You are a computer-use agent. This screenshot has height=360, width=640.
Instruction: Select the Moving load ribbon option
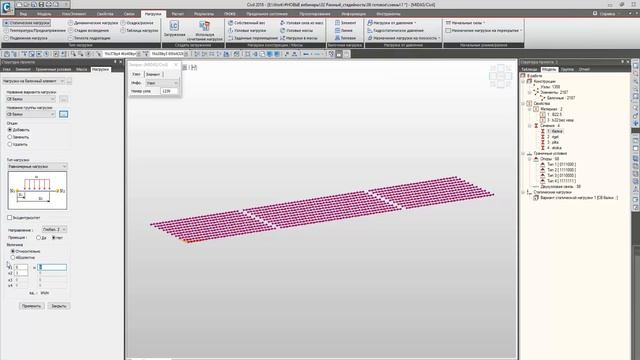coord(26,38)
